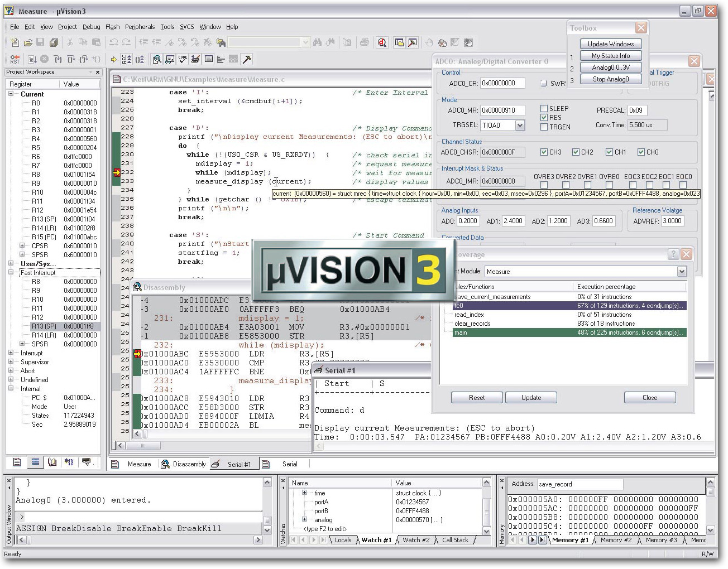728x569 pixels.
Task: Toggle the CH3 channel checkbox
Action: [x=544, y=152]
